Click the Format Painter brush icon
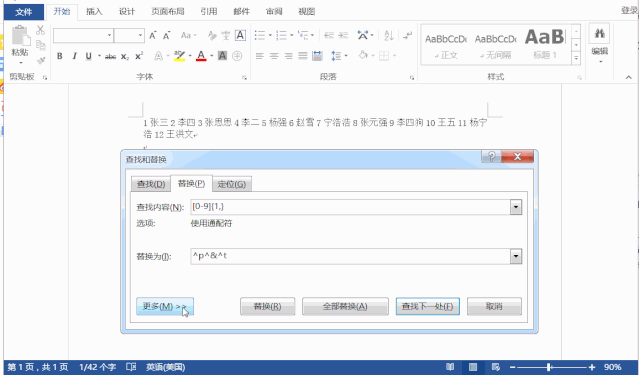The image size is (639, 375). click(40, 61)
